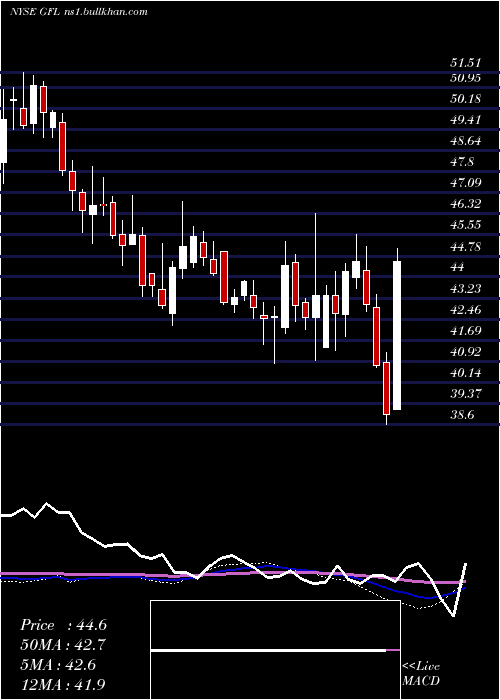Click the 48.64 price level label
The image size is (500, 700).
[x=466, y=141]
